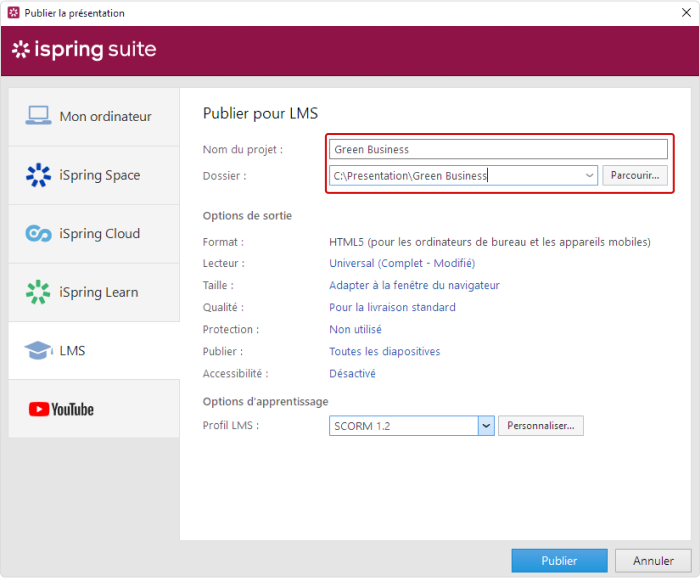Screen dimensions: 700x578
Task: Open the Profil LMS dropdown arrow
Action: point(486,426)
